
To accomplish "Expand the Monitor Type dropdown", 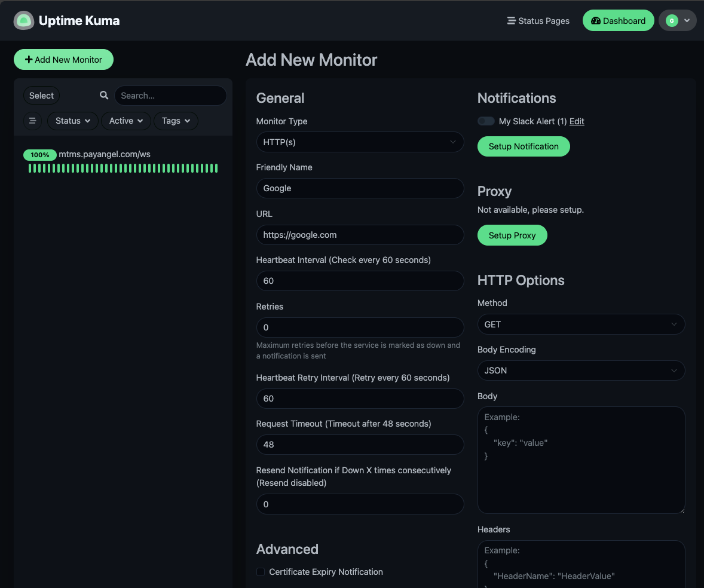I will (x=360, y=142).
